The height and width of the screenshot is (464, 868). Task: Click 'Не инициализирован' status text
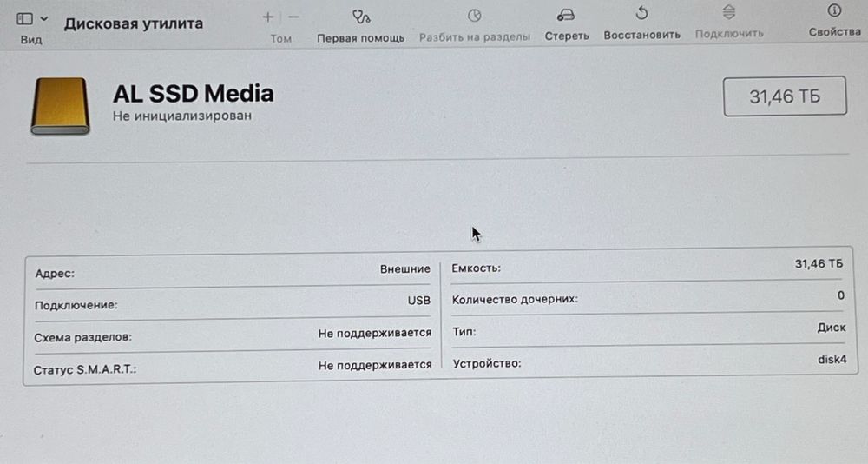click(182, 116)
